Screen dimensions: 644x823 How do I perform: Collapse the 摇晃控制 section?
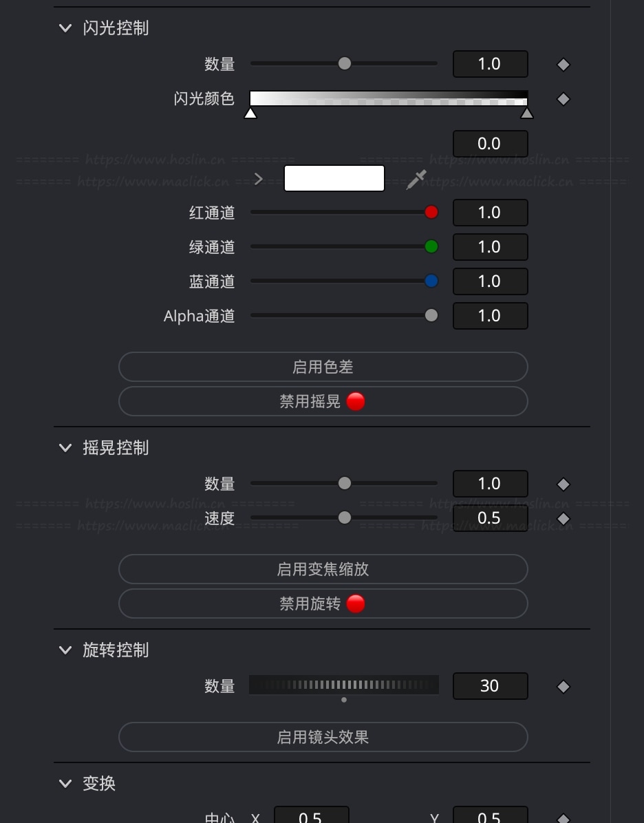pos(65,448)
